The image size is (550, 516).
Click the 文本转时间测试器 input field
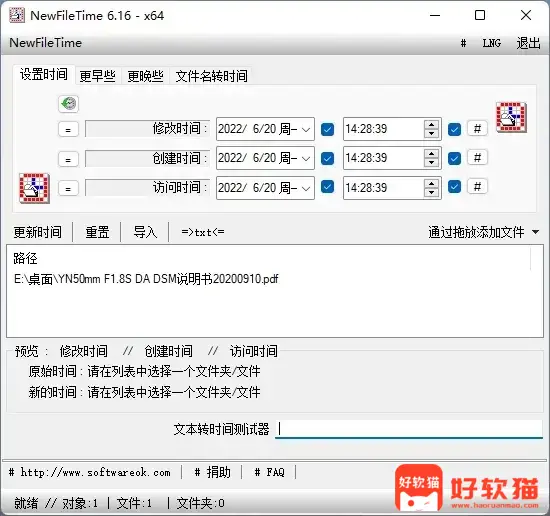409,429
